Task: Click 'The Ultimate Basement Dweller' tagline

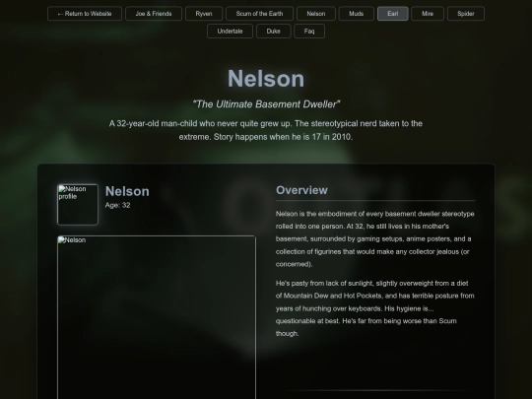Action: tap(266, 104)
